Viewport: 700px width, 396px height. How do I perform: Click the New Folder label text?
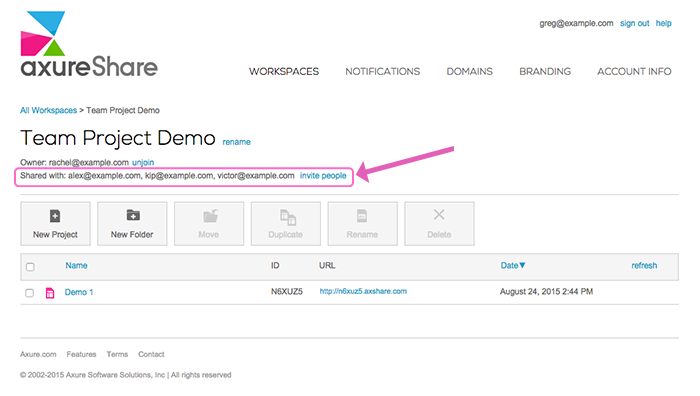tap(132, 234)
